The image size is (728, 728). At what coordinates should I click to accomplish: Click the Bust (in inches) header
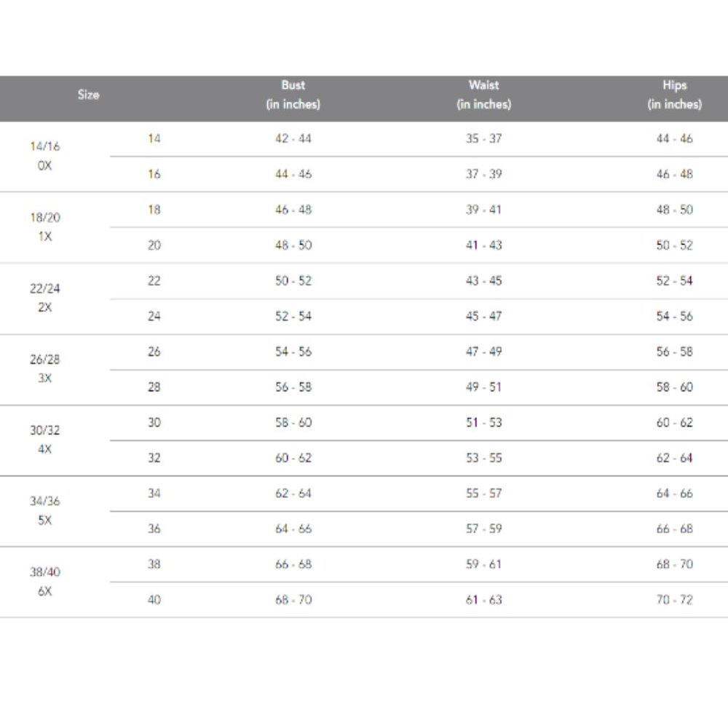[293, 95]
